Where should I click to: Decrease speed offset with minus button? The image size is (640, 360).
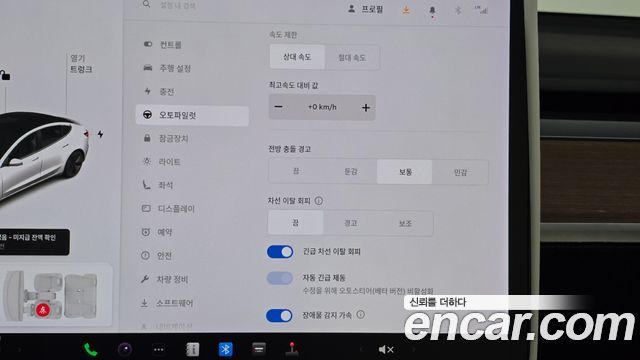(x=278, y=107)
